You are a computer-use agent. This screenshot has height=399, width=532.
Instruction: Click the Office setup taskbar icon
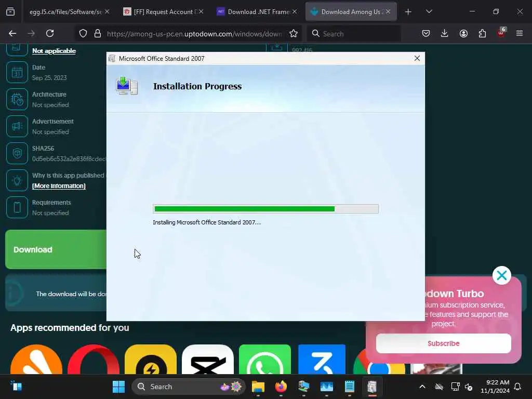[x=372, y=387]
